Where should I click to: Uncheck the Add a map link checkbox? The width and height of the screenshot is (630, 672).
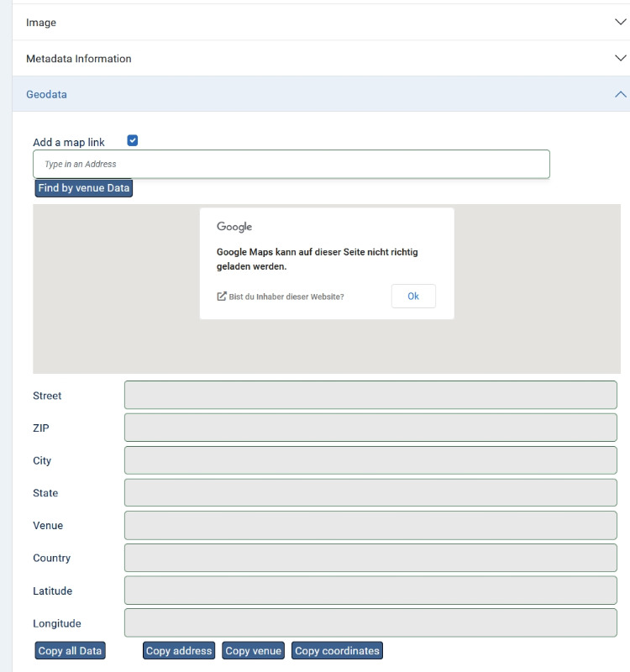pos(133,140)
